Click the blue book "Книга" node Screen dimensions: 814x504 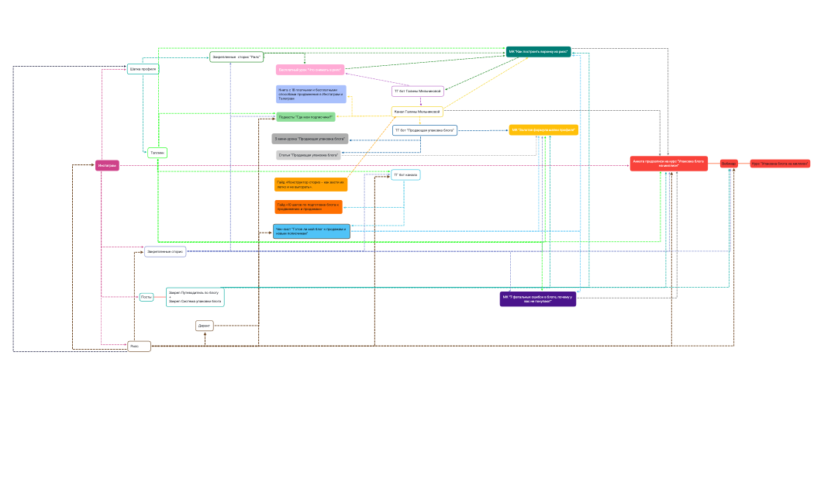tap(311, 95)
